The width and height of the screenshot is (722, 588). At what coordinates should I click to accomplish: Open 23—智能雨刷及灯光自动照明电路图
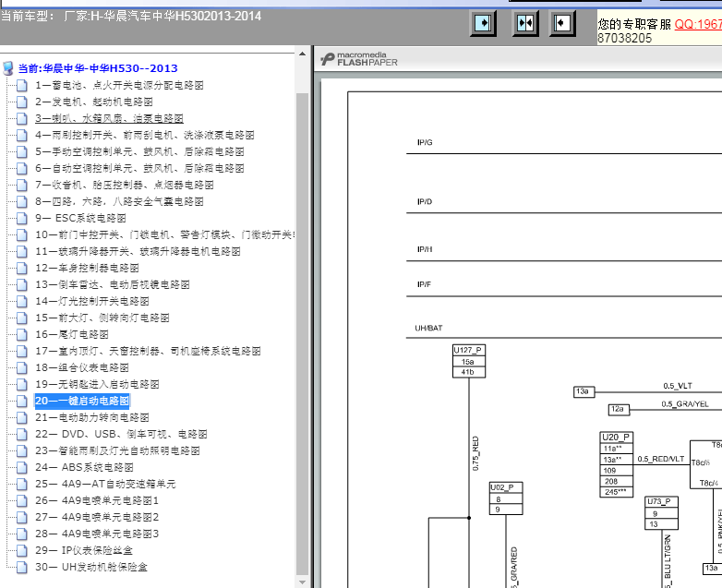click(117, 450)
